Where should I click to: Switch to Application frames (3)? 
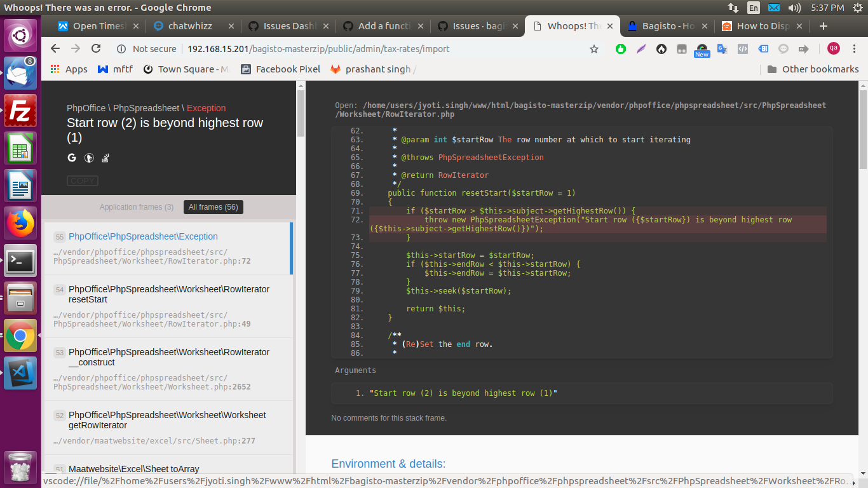click(137, 207)
